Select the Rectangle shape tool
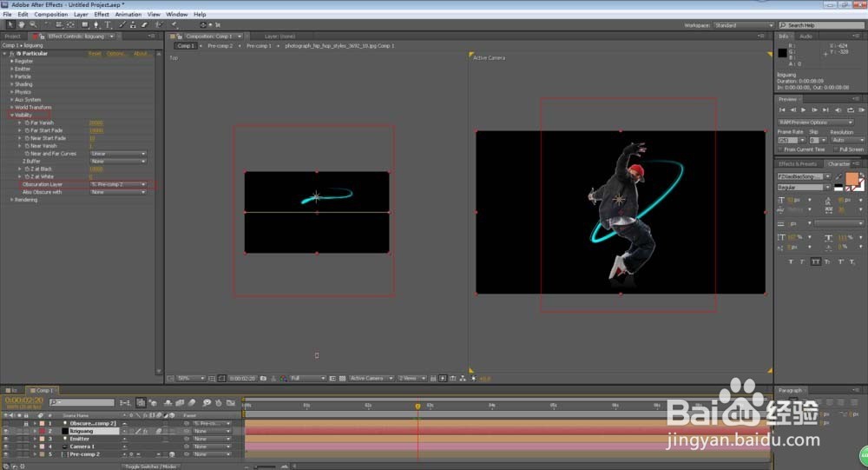 [85, 25]
